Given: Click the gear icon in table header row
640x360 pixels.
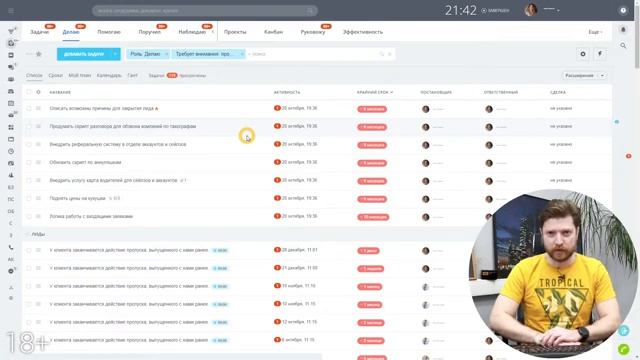Looking at the screenshot, I should coord(38,92).
